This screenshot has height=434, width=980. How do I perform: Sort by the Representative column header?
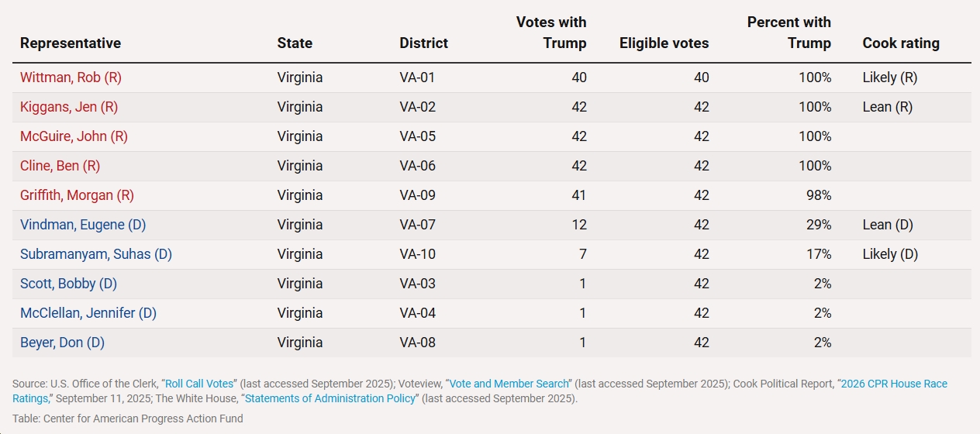tap(71, 43)
